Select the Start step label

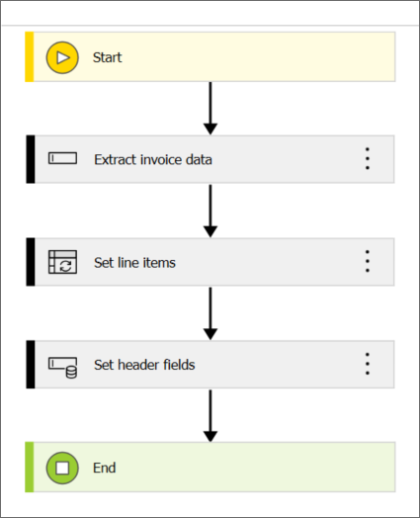coord(108,57)
